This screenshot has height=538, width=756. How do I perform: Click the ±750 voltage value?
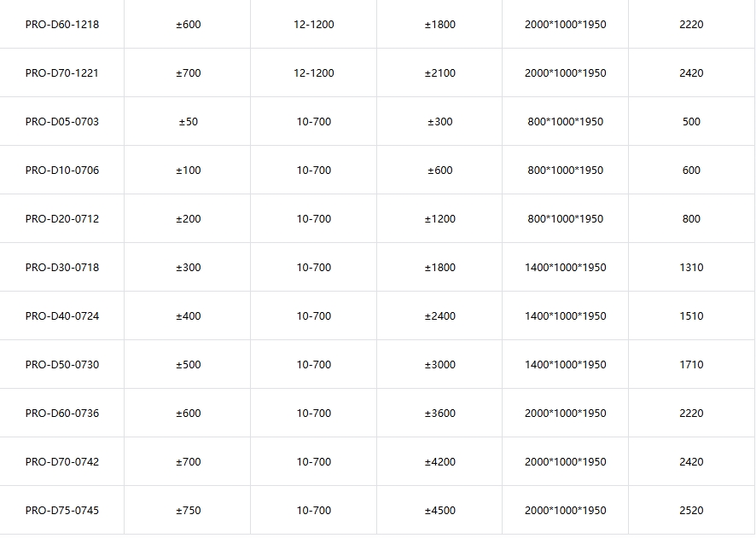click(188, 511)
